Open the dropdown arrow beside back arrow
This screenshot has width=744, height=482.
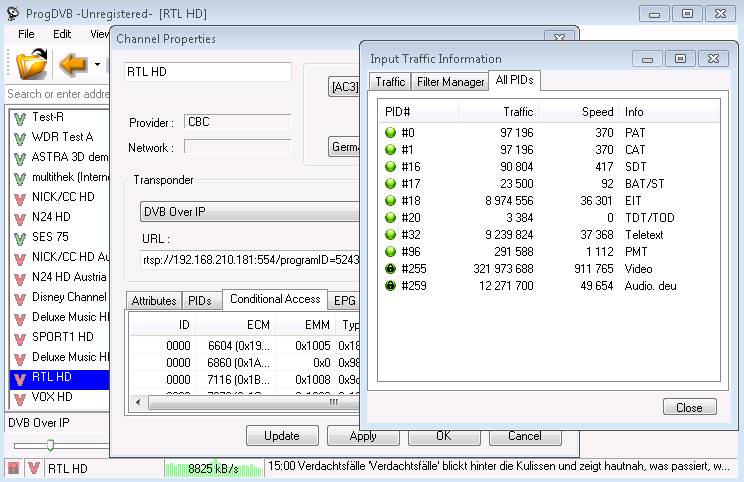tap(98, 66)
